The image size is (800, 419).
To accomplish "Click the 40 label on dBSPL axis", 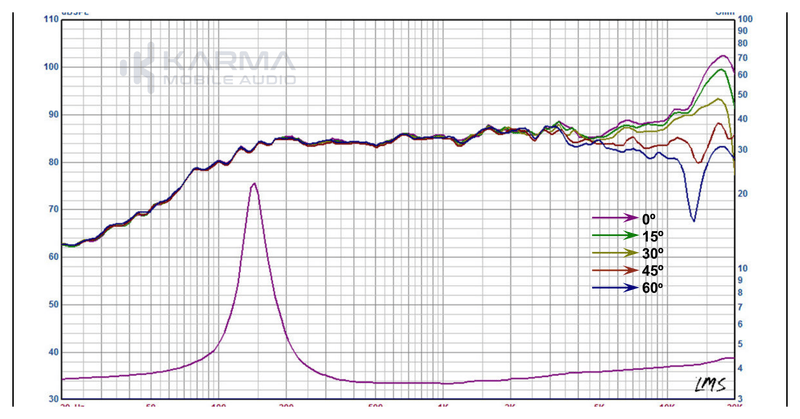I will (x=54, y=352).
